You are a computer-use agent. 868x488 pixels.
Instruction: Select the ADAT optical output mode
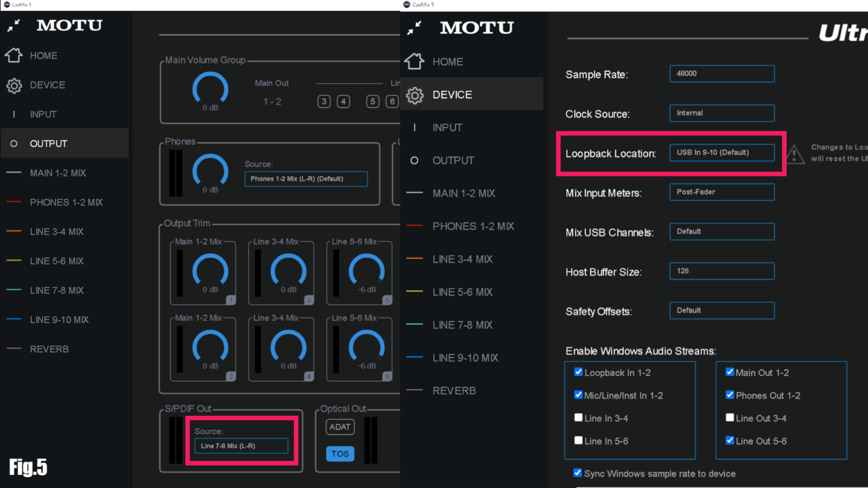(x=340, y=427)
